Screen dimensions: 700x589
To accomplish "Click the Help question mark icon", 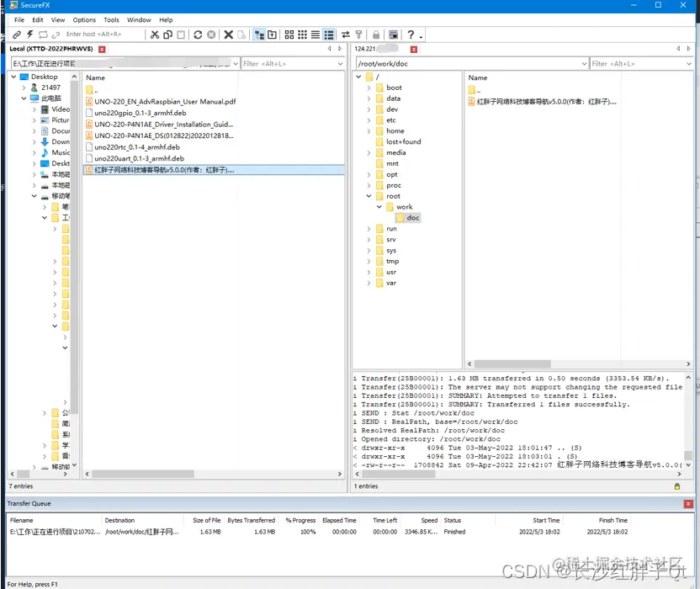I will (411, 34).
